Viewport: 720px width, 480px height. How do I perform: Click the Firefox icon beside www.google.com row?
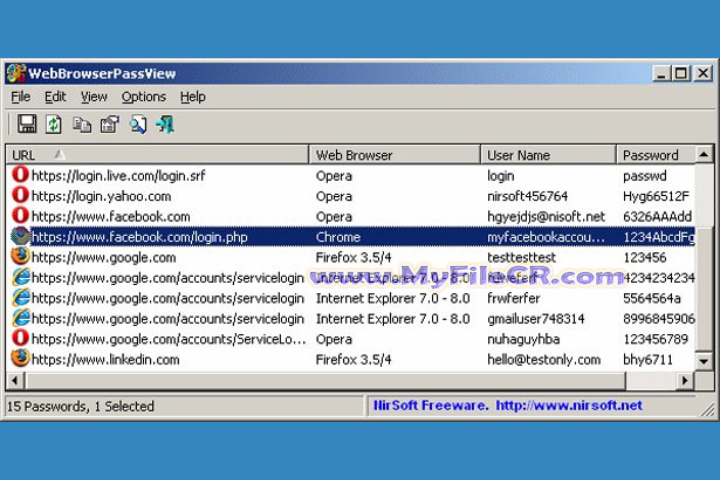pos(20,256)
